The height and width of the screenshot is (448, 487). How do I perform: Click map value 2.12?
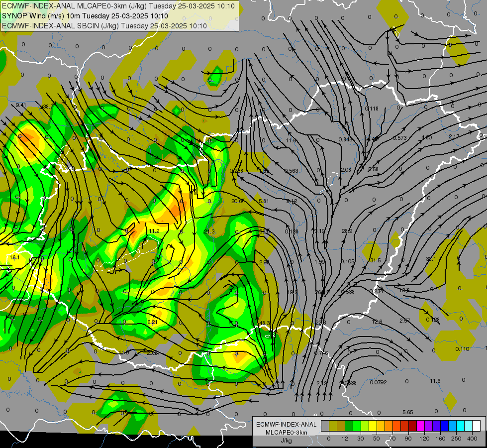[x=321, y=383]
